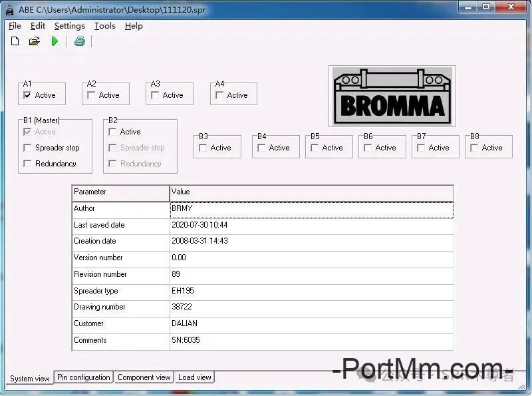The height and width of the screenshot is (396, 532).
Task: Print the configuration using the printer icon
Action: tap(80, 41)
